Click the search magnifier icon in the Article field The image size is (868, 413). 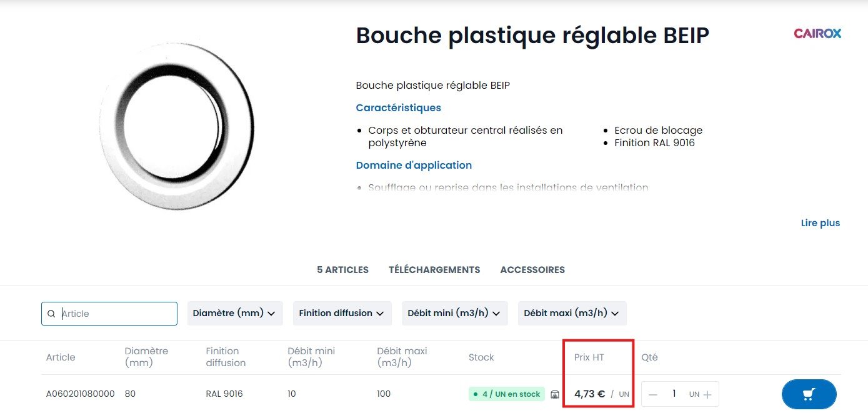[x=51, y=313]
